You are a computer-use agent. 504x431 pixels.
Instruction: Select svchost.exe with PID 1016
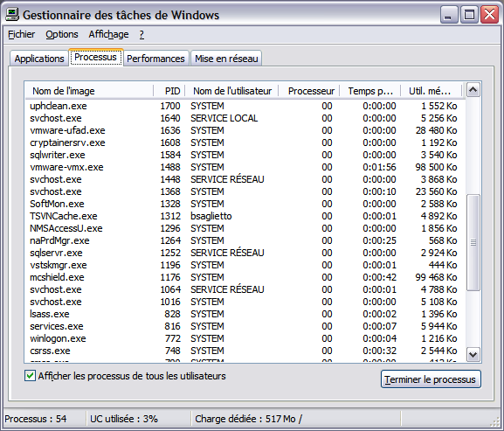point(245,302)
